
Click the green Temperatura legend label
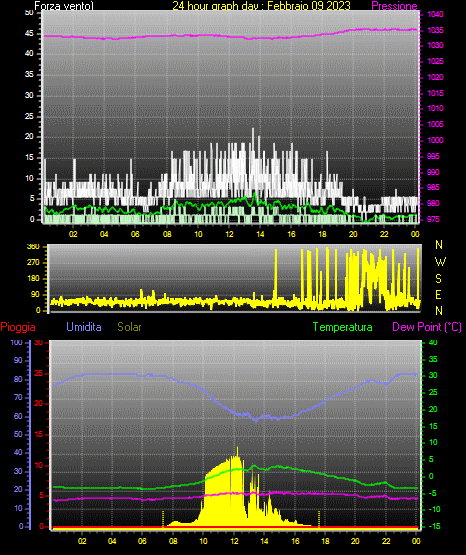pos(343,327)
